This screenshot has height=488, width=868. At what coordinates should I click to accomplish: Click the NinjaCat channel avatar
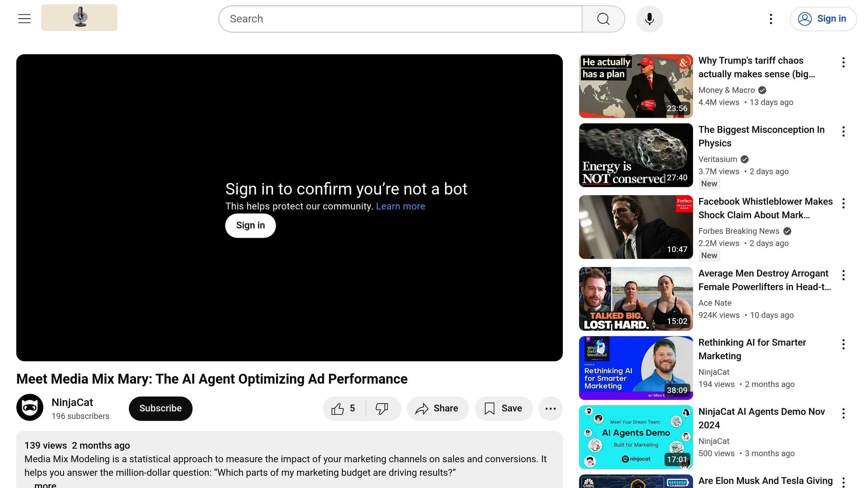coord(30,408)
